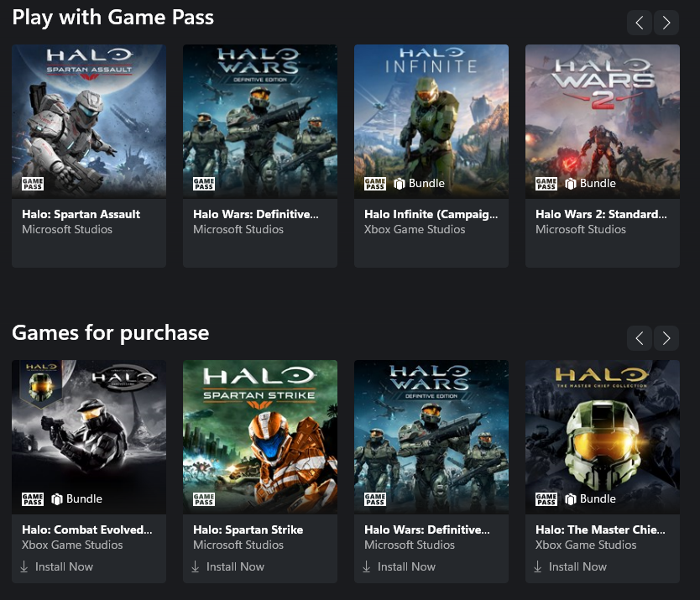Click the Halo: Spartan Assault title text
This screenshot has height=600, width=700.
(81, 214)
